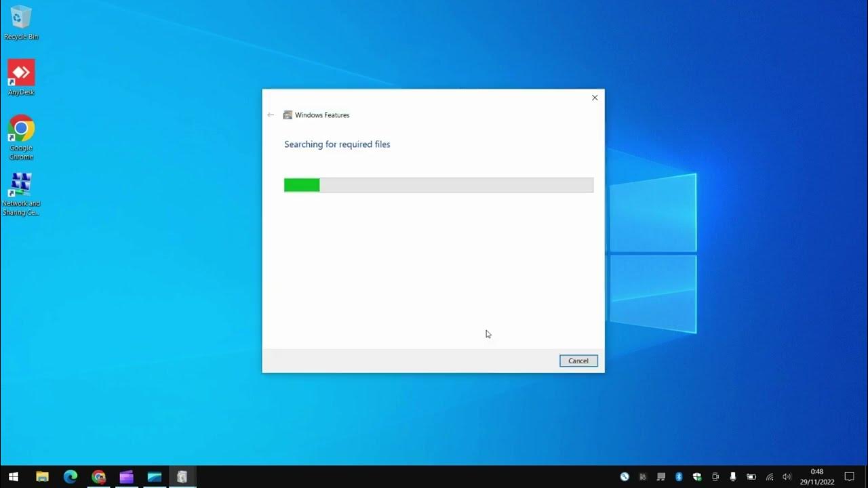Open the Recycle Bin
Image resolution: width=868 pixels, height=488 pixels.
click(x=21, y=20)
